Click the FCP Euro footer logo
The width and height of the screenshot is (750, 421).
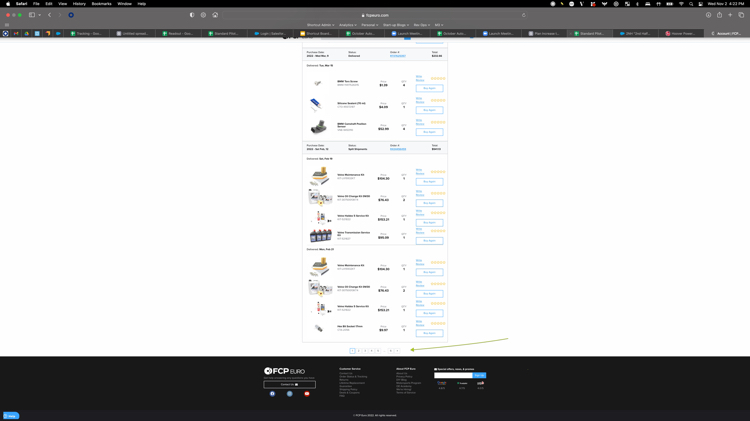point(284,371)
